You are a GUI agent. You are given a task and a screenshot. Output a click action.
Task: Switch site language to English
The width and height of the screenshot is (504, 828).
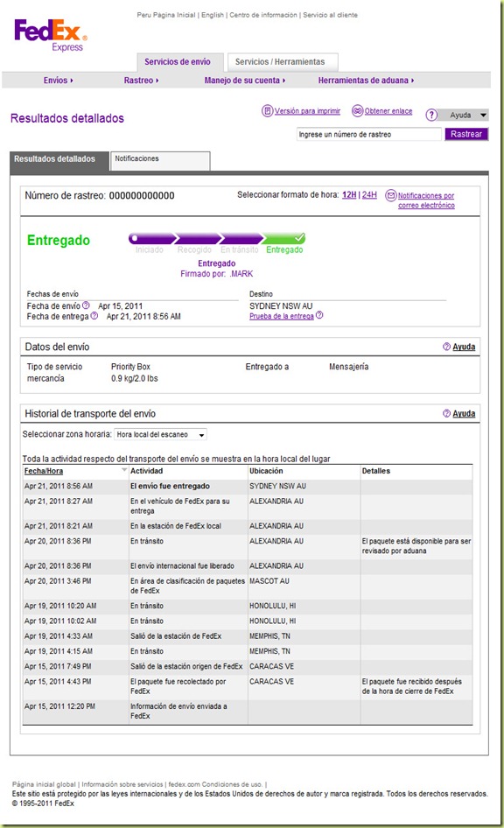213,15
